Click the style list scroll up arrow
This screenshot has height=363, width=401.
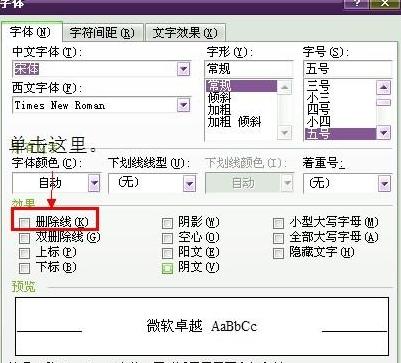(285, 87)
